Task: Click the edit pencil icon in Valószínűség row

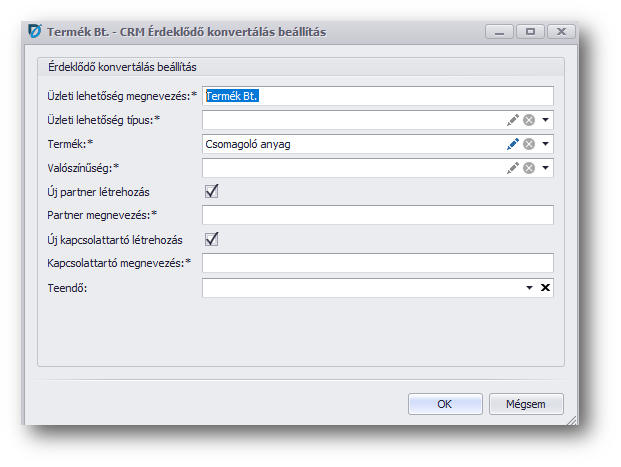Action: click(x=513, y=168)
